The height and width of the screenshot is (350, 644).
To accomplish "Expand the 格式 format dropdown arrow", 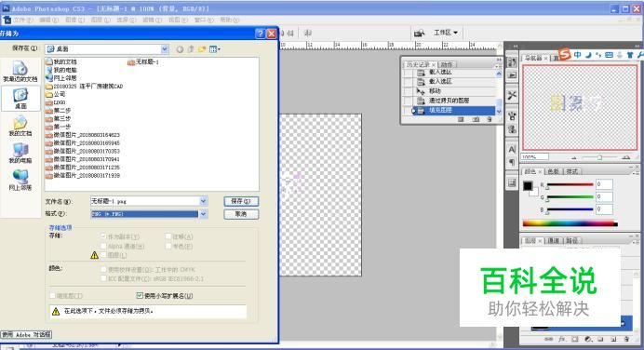I will click(x=203, y=214).
